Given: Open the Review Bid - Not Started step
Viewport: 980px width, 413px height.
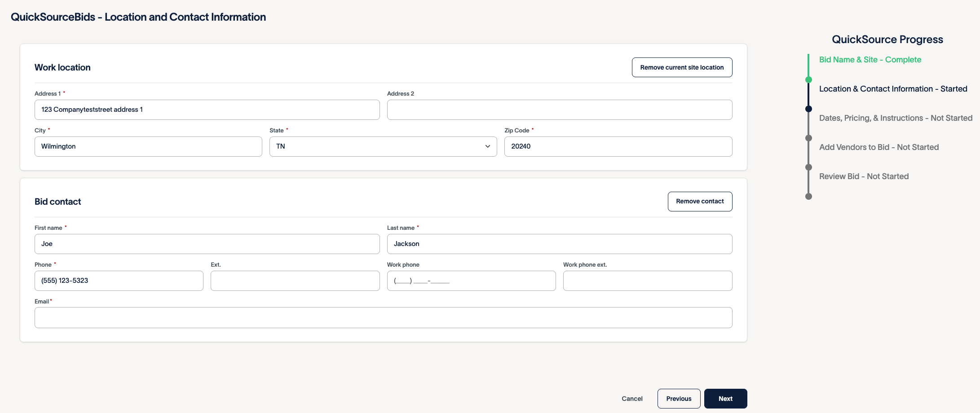Looking at the screenshot, I should 864,176.
